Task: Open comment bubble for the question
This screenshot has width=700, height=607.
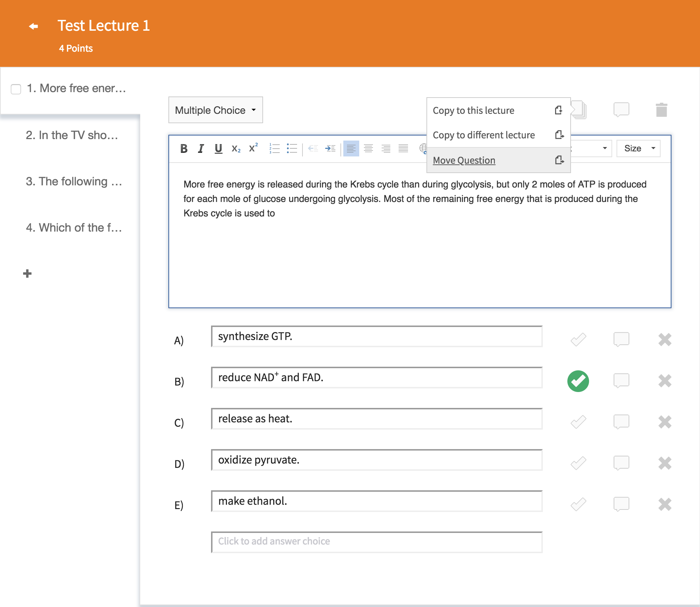Action: 621,109
